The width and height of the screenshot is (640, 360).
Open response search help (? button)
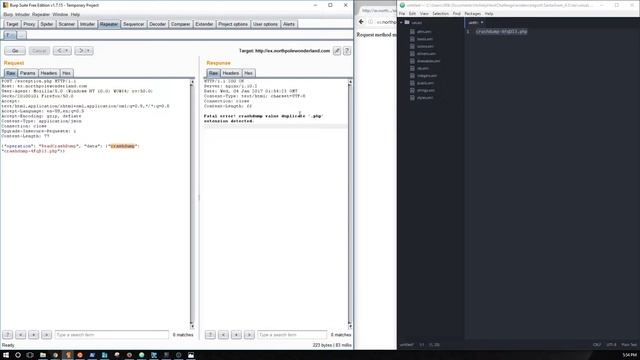pyautogui.click(x=210, y=335)
